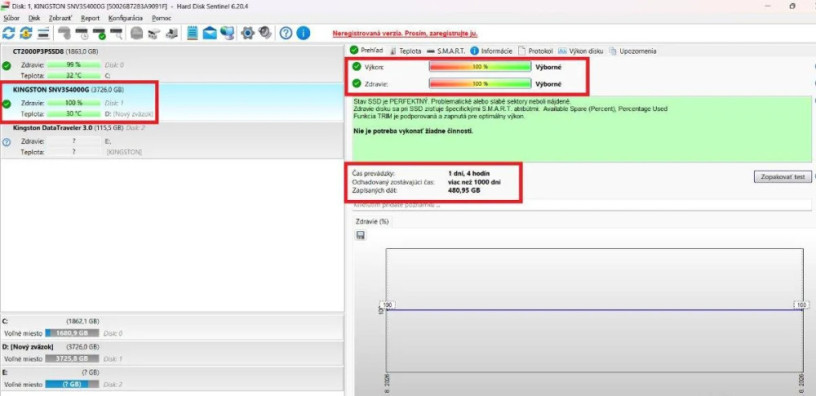Open help via the question mark icon
The width and height of the screenshot is (816, 396).
pyautogui.click(x=286, y=33)
